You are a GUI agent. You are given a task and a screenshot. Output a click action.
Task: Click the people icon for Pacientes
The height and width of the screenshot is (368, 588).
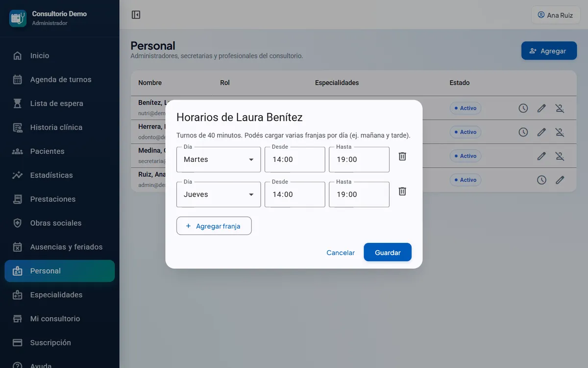coord(18,151)
